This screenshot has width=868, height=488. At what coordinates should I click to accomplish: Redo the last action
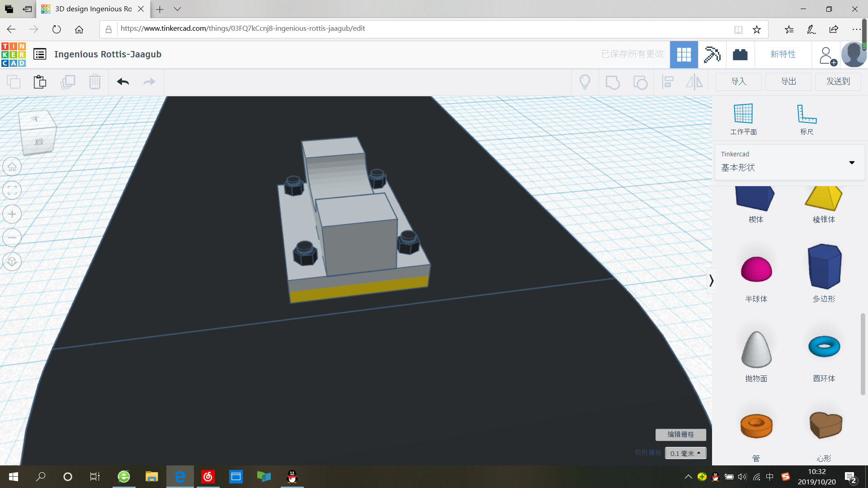pos(149,82)
